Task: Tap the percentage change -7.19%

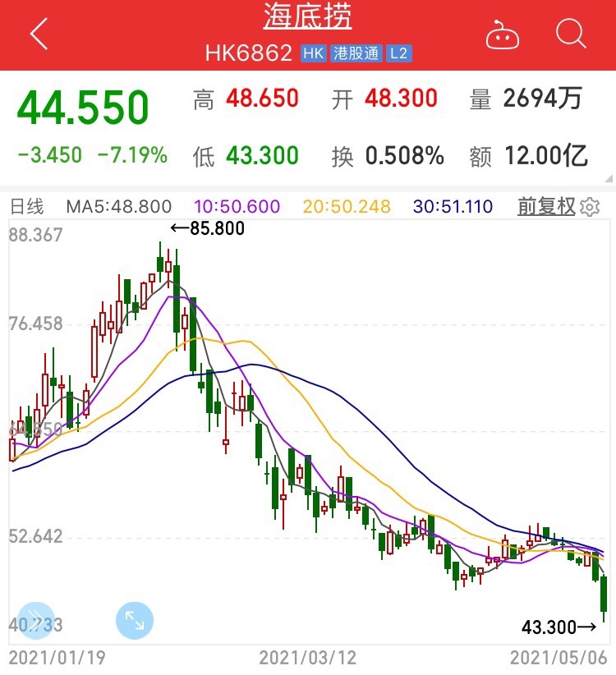Action: (x=132, y=155)
